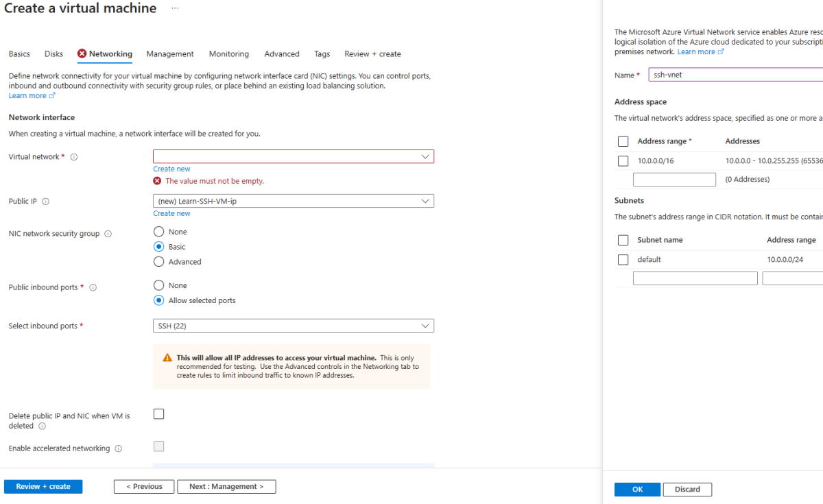Switch to the Disks tab
823x504 pixels.
click(x=53, y=53)
